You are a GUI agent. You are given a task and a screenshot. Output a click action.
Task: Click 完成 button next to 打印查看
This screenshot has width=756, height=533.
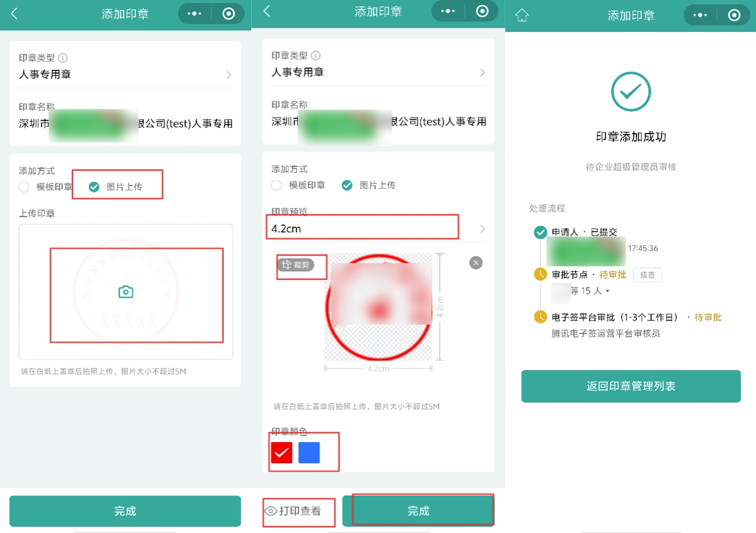(418, 511)
